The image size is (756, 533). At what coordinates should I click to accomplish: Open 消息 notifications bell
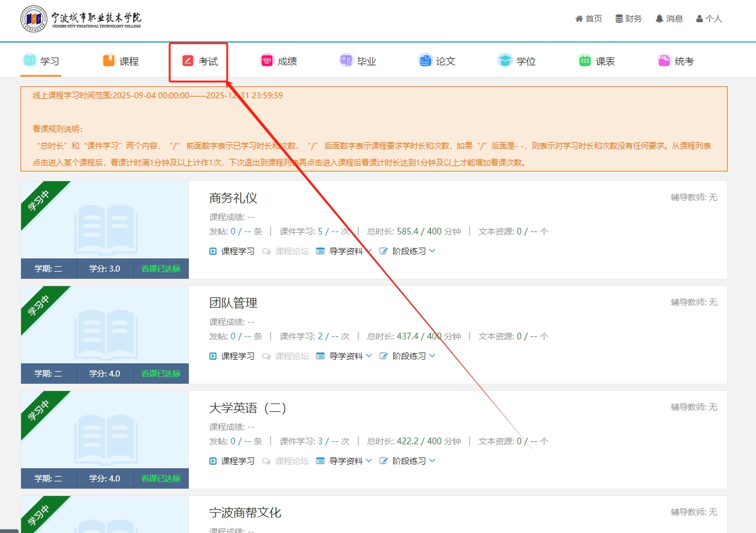coord(669,19)
